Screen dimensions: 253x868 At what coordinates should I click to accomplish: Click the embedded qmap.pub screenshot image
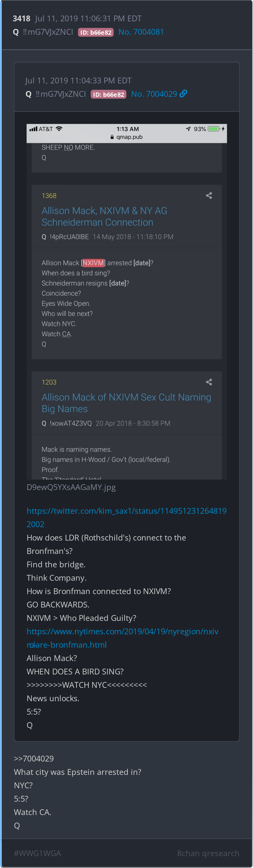[127, 302]
